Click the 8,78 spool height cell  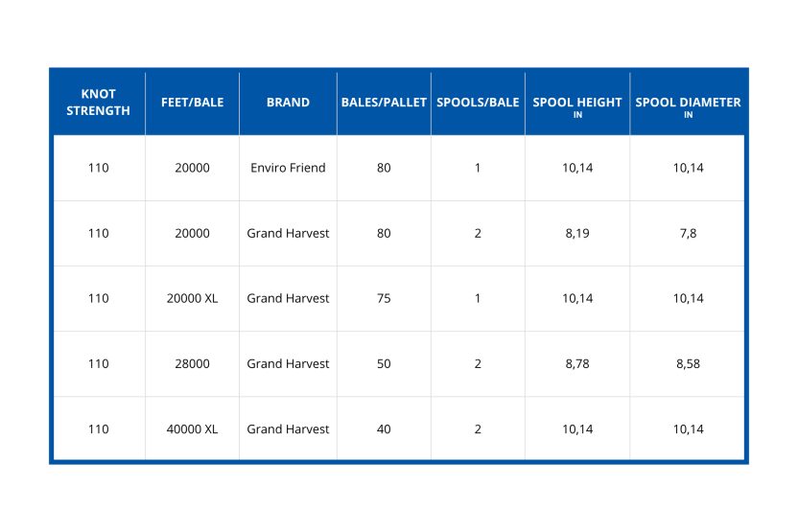(x=577, y=363)
